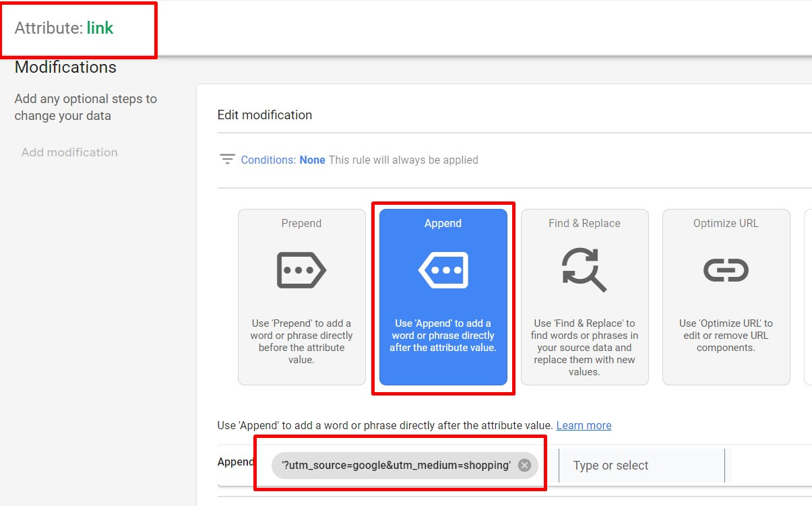Click the green 'link' attribute name

(x=100, y=28)
